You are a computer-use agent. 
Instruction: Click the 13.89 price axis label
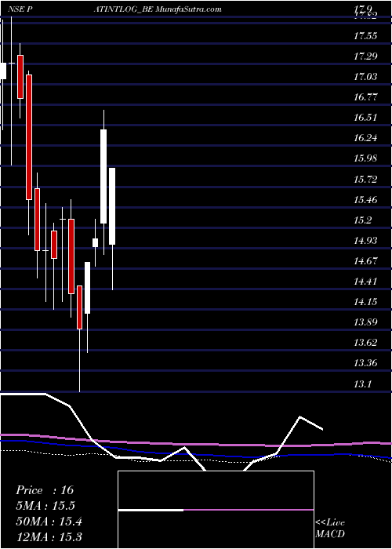365,322
